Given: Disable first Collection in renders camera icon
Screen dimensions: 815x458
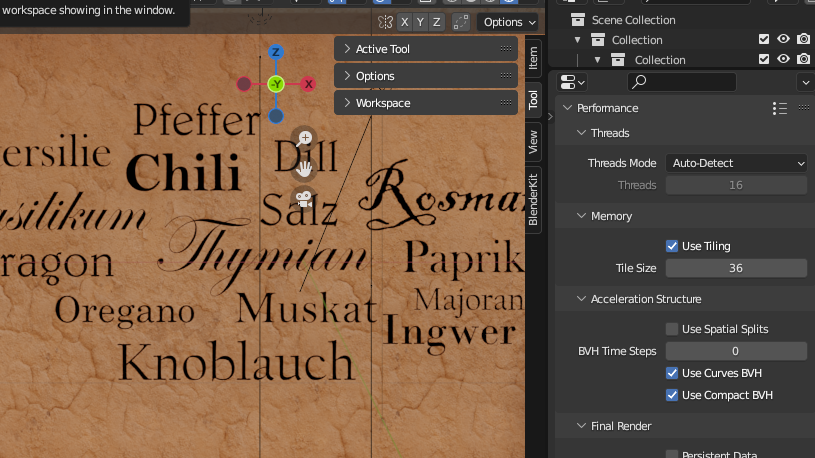Looking at the screenshot, I should click(x=804, y=39).
